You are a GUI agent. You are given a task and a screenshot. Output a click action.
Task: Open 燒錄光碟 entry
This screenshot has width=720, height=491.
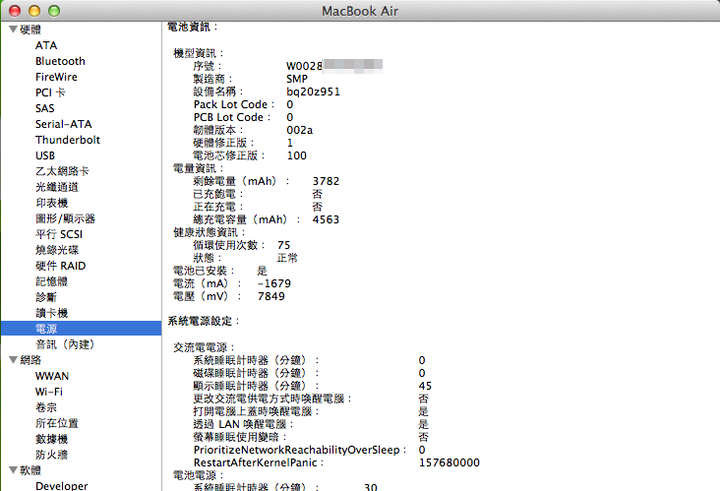coord(57,250)
